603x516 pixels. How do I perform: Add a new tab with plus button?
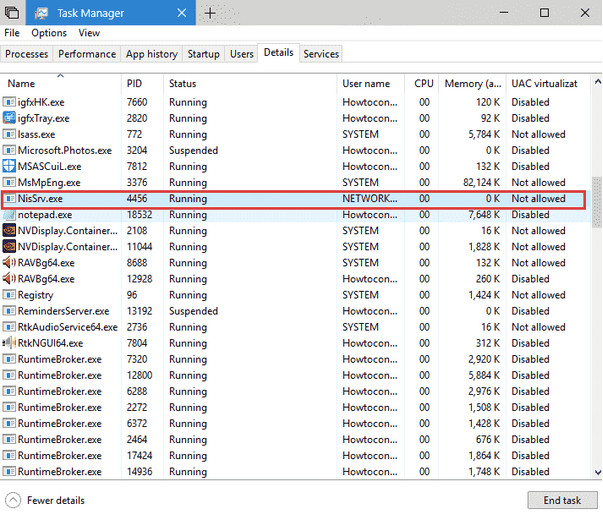tap(210, 13)
